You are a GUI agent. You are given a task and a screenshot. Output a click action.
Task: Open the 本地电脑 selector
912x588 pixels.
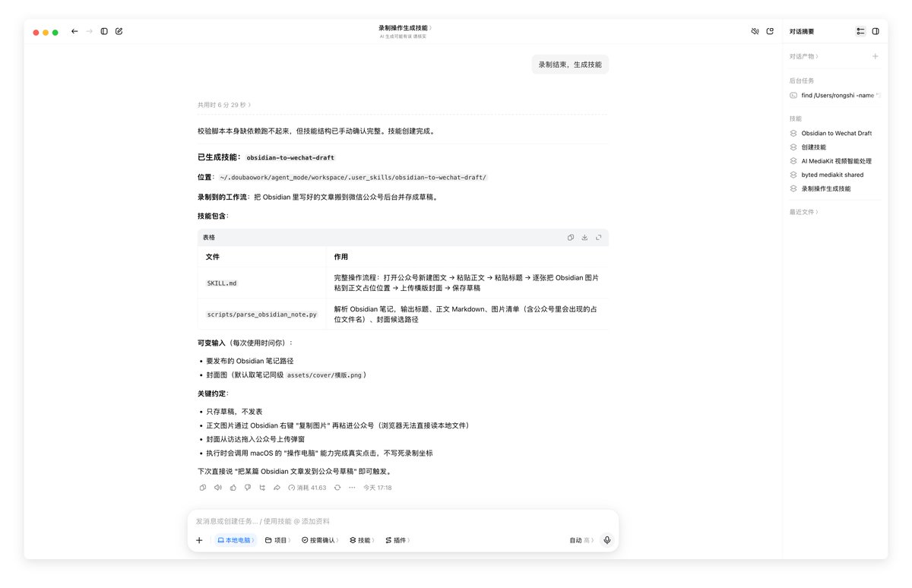tap(236, 540)
